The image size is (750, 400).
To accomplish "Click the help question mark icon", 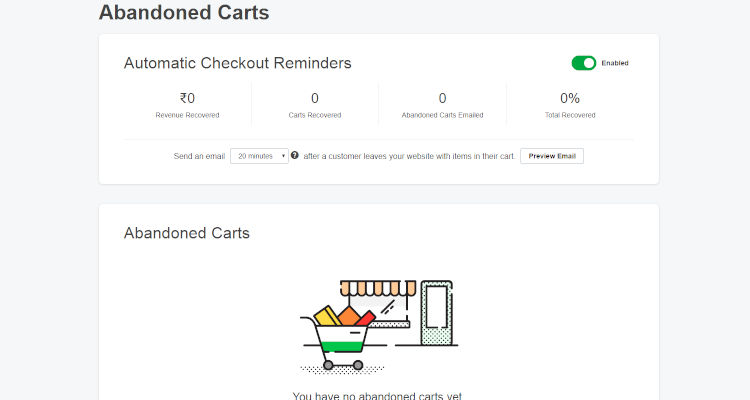I will point(295,155).
